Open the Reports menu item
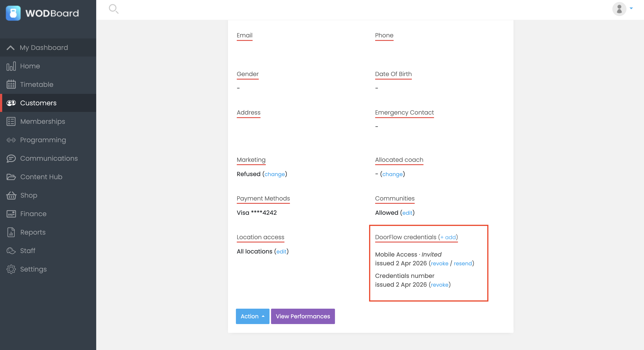The width and height of the screenshot is (644, 350). [33, 232]
